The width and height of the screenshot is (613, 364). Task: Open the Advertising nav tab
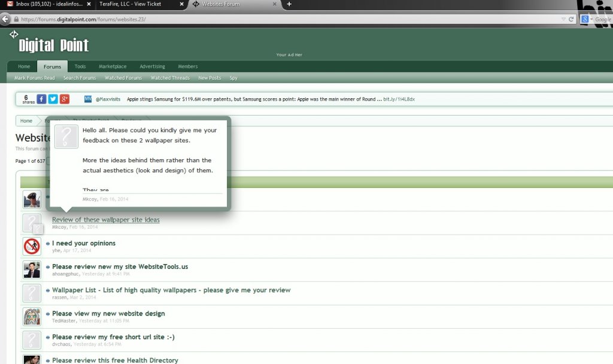click(x=152, y=66)
